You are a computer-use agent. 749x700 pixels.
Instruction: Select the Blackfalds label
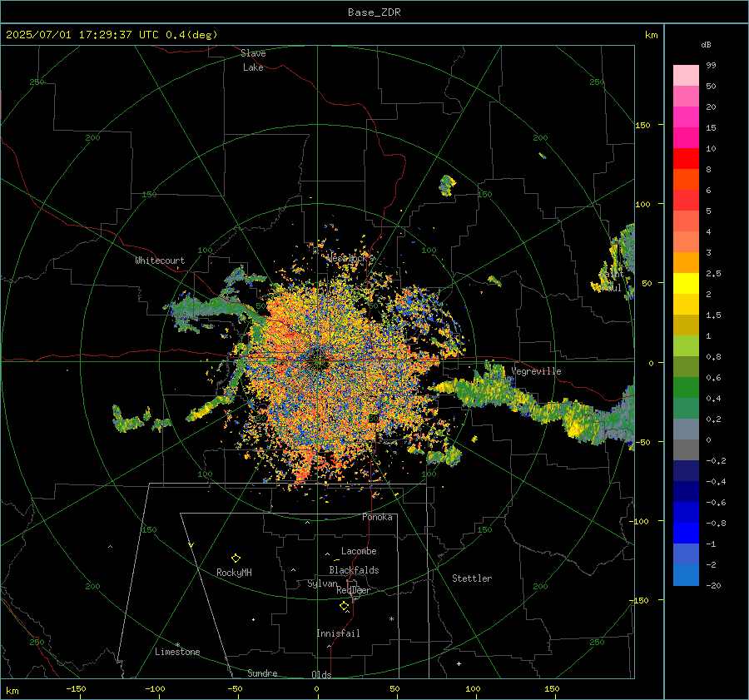[x=354, y=570]
